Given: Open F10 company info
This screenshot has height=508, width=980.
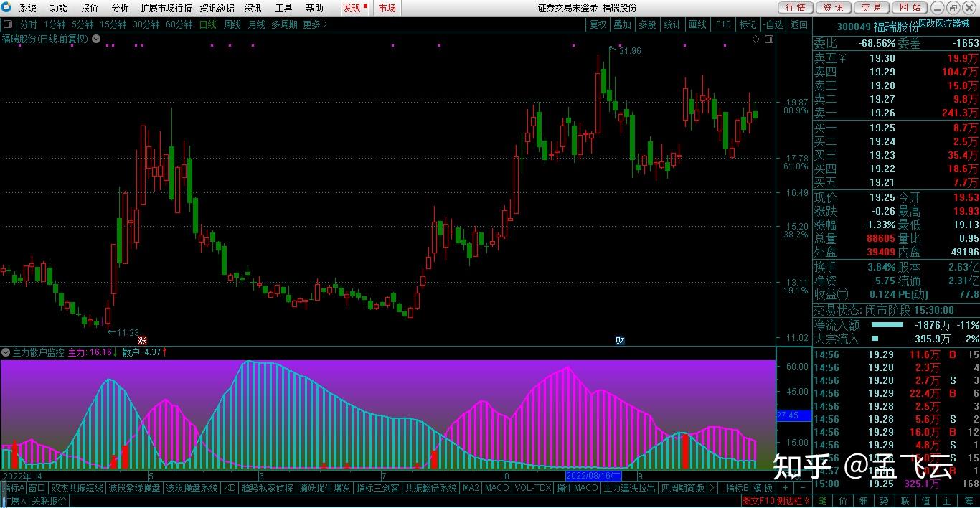Looking at the screenshot, I should pyautogui.click(x=722, y=24).
